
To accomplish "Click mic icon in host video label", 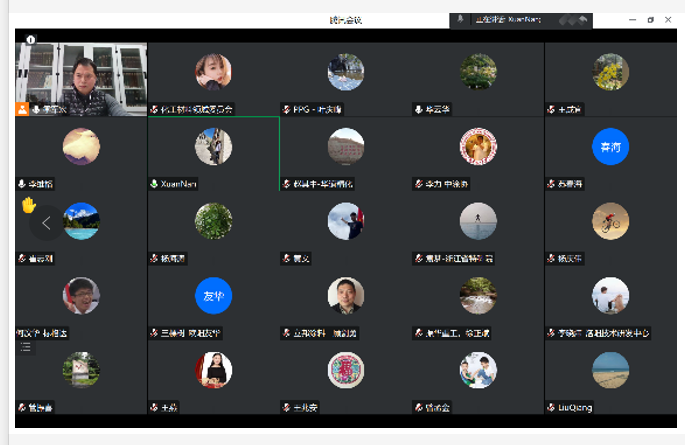I will click(x=36, y=109).
